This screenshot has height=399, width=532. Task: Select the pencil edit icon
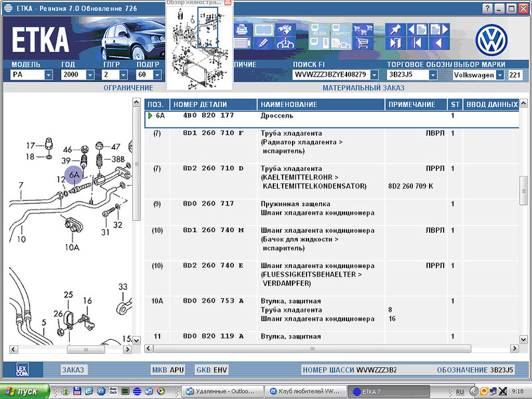(x=263, y=43)
